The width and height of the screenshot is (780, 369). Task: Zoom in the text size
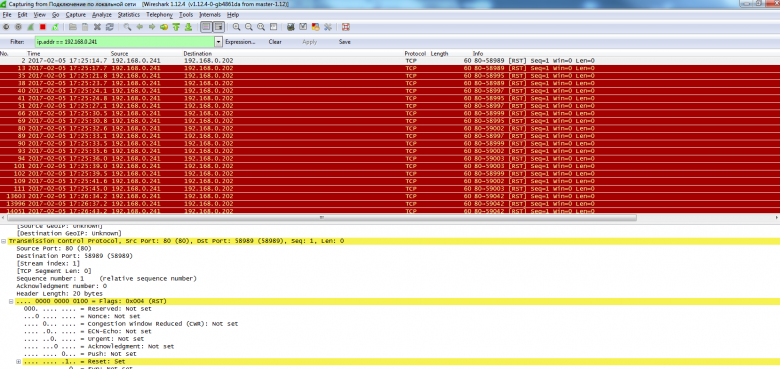click(x=236, y=27)
